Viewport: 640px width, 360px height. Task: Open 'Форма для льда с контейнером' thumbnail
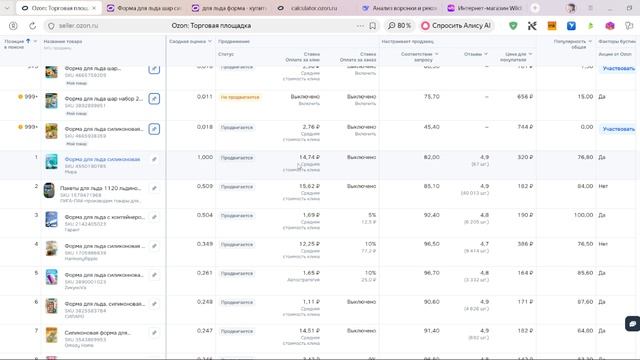tap(51, 219)
